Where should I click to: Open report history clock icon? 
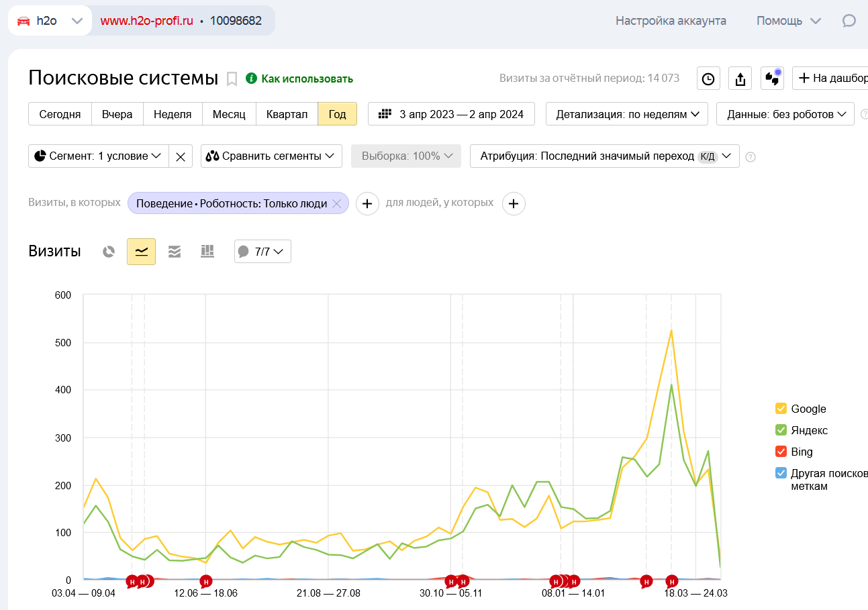click(708, 79)
